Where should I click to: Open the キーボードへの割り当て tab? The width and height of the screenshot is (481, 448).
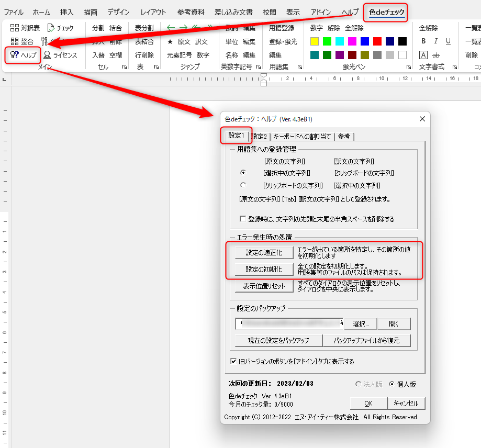(x=302, y=137)
